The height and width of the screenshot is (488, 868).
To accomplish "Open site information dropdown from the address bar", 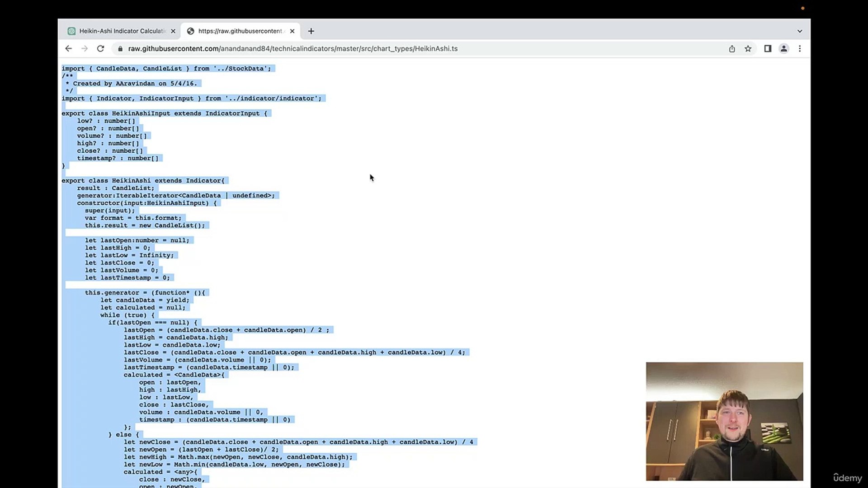I will [120, 48].
